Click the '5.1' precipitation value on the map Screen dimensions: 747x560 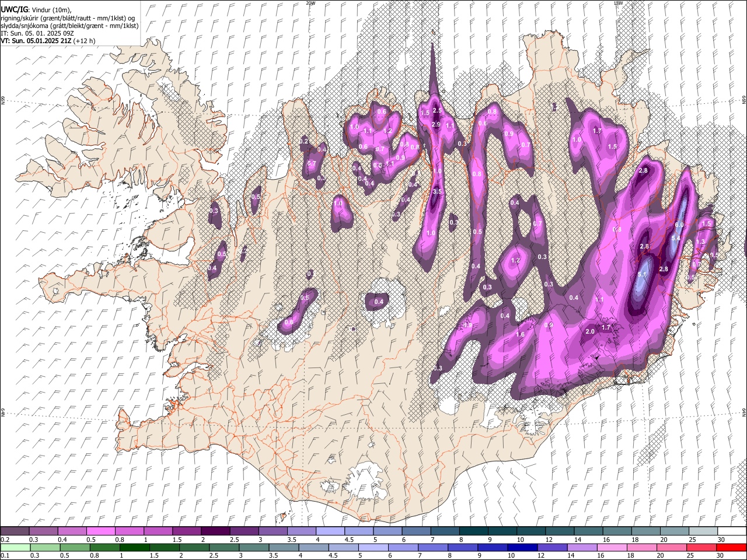point(643,275)
